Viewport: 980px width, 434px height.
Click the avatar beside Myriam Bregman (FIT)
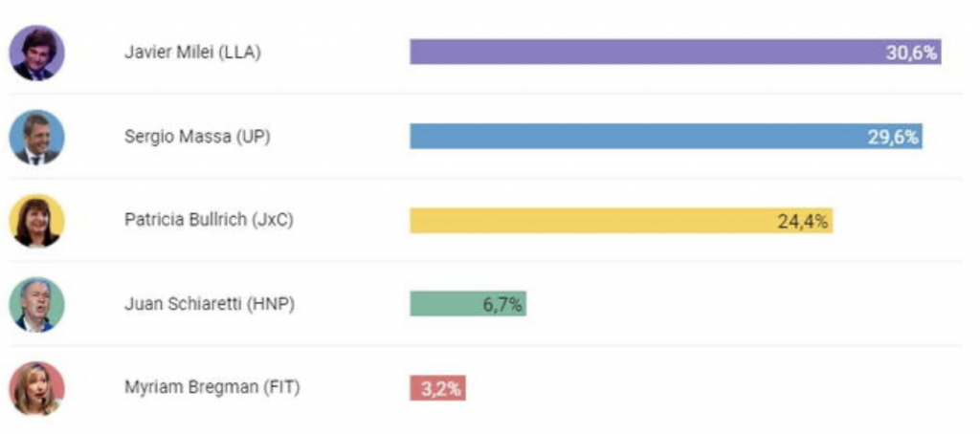tap(37, 388)
